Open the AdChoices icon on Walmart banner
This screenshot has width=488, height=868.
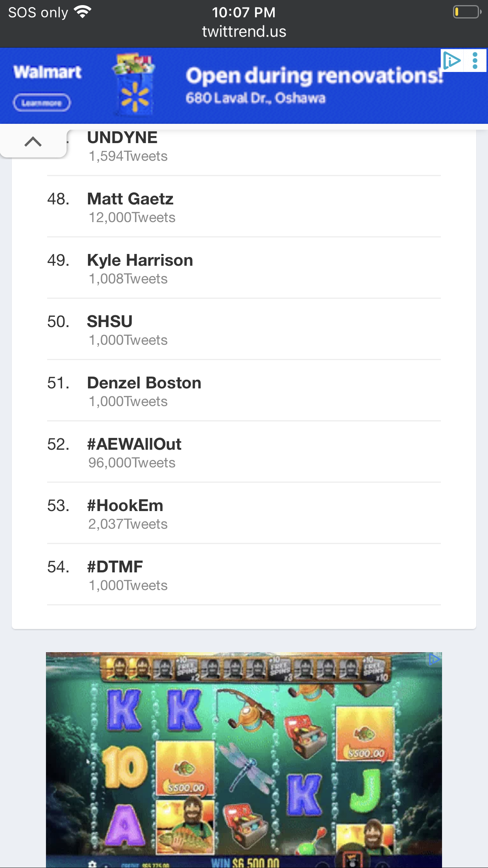coord(451,61)
